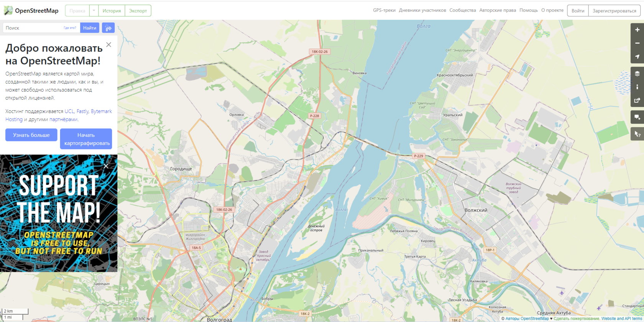Open Помощь menu item
644x322 pixels.
point(529,10)
